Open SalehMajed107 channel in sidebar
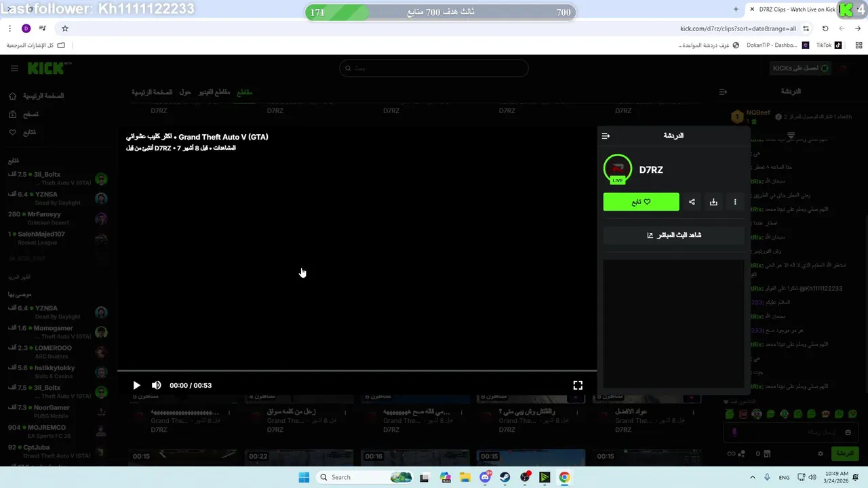Viewport: 868px width, 488px height. [58, 238]
